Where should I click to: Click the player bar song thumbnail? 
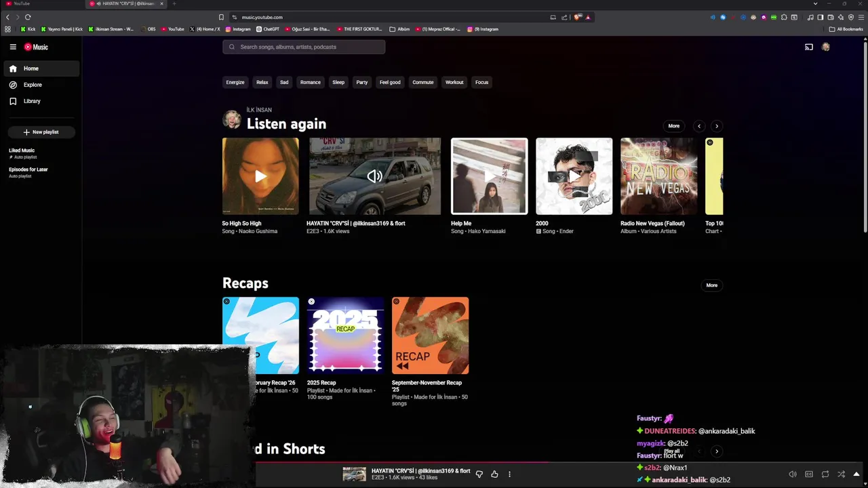click(354, 474)
